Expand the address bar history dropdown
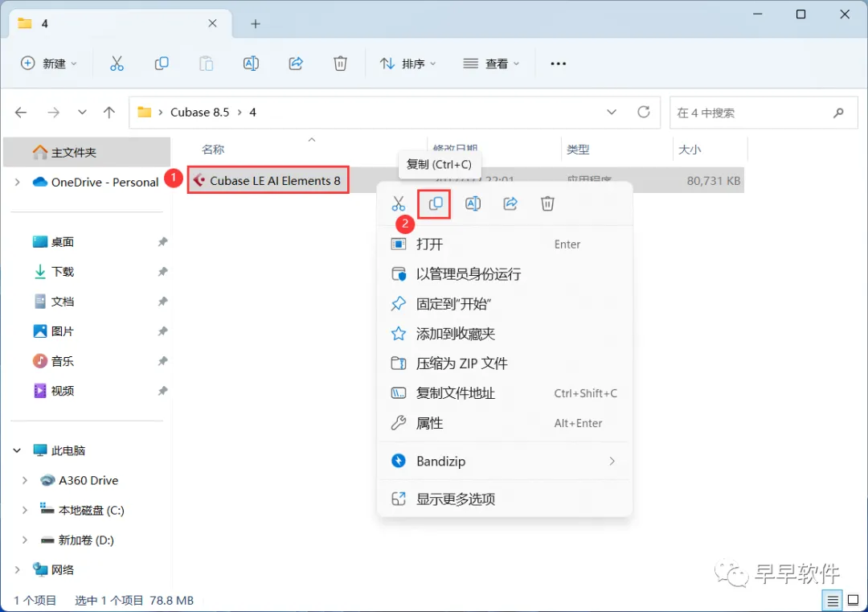This screenshot has width=868, height=612. (611, 113)
